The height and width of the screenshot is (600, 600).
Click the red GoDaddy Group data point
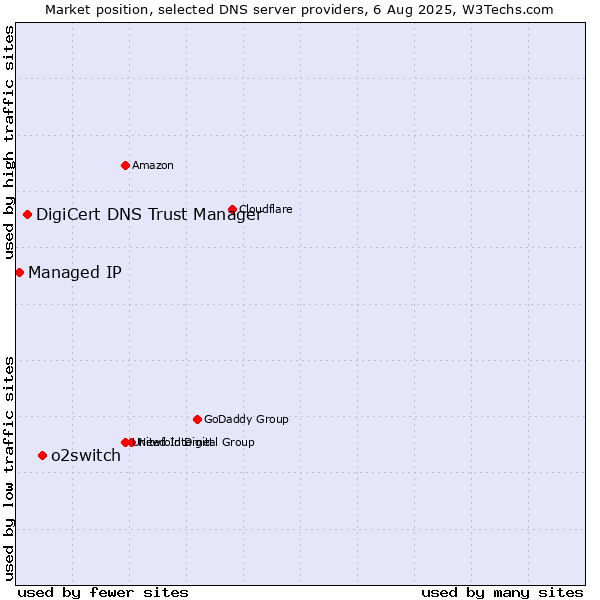(197, 419)
